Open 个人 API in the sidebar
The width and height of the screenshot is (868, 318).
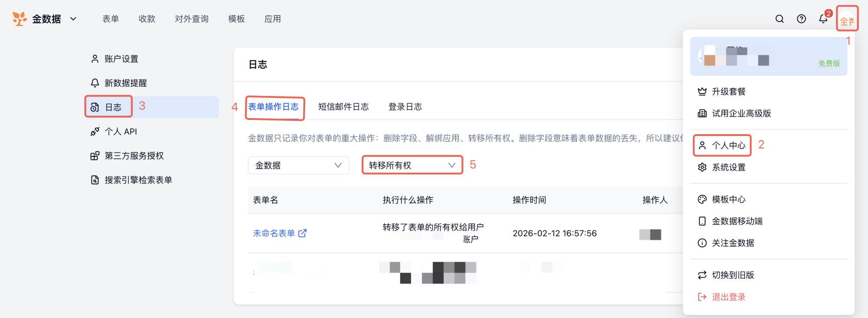[121, 132]
